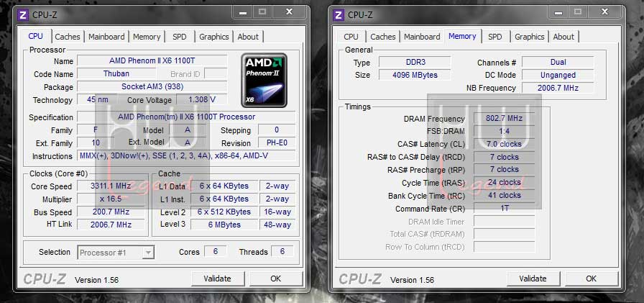Click the memory Type value DDR3
Viewport: 644px width, 303px height.
click(415, 62)
